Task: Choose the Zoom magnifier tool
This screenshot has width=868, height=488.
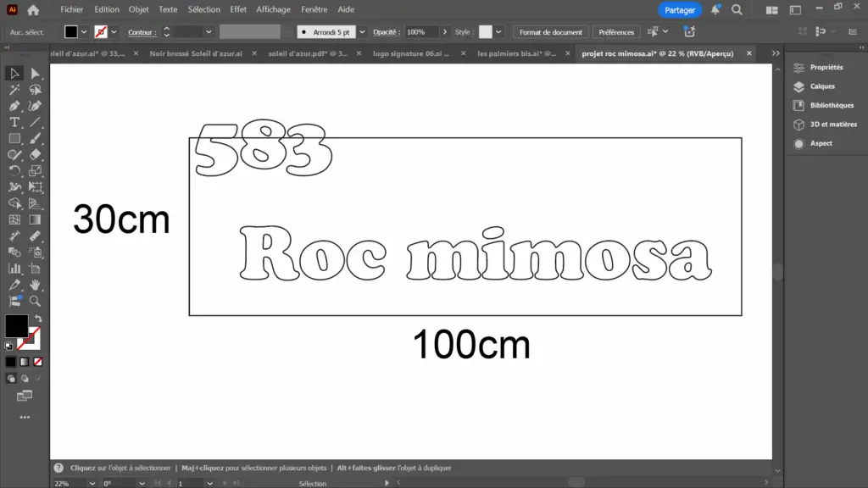Action: click(x=35, y=300)
